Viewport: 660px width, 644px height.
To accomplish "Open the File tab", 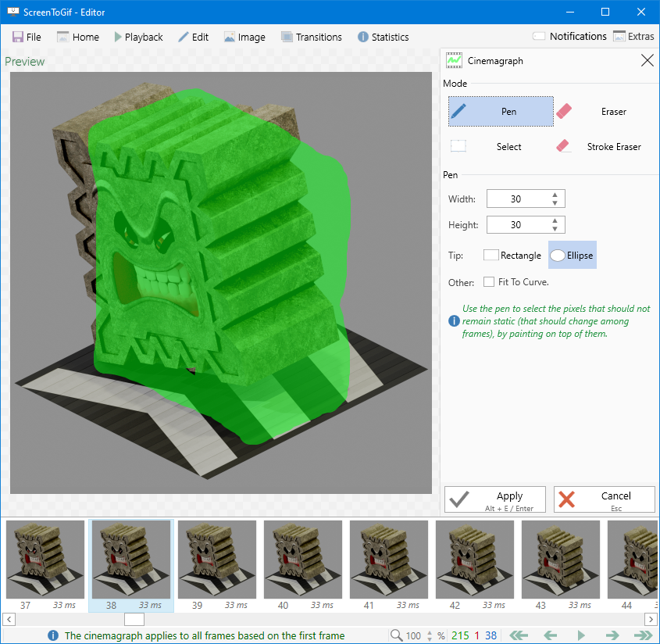I will point(27,37).
